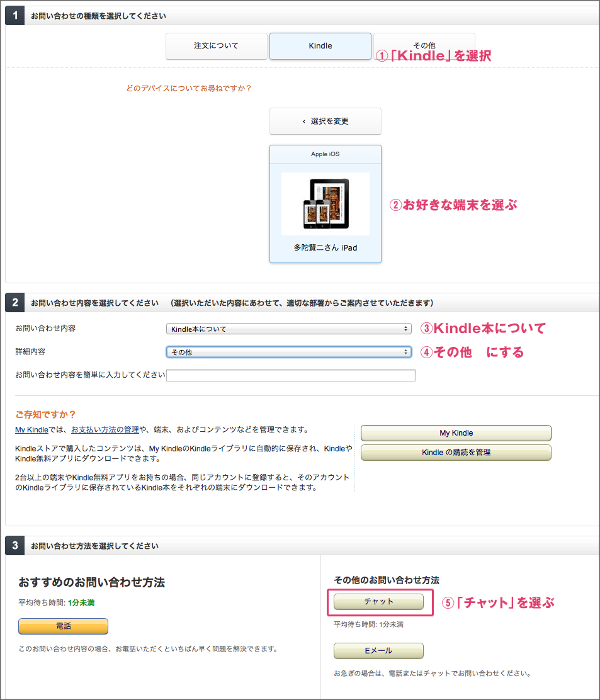Click the ご存知ですか？ heading

click(x=45, y=415)
